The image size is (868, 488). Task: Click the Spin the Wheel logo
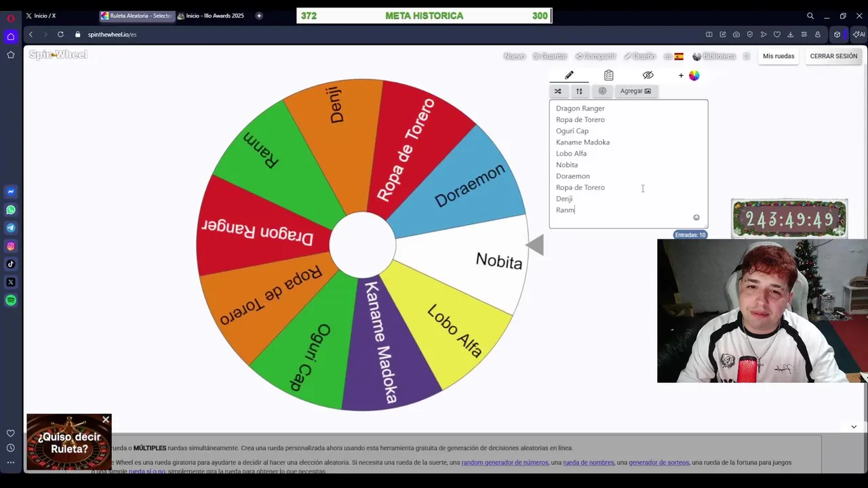tap(58, 55)
